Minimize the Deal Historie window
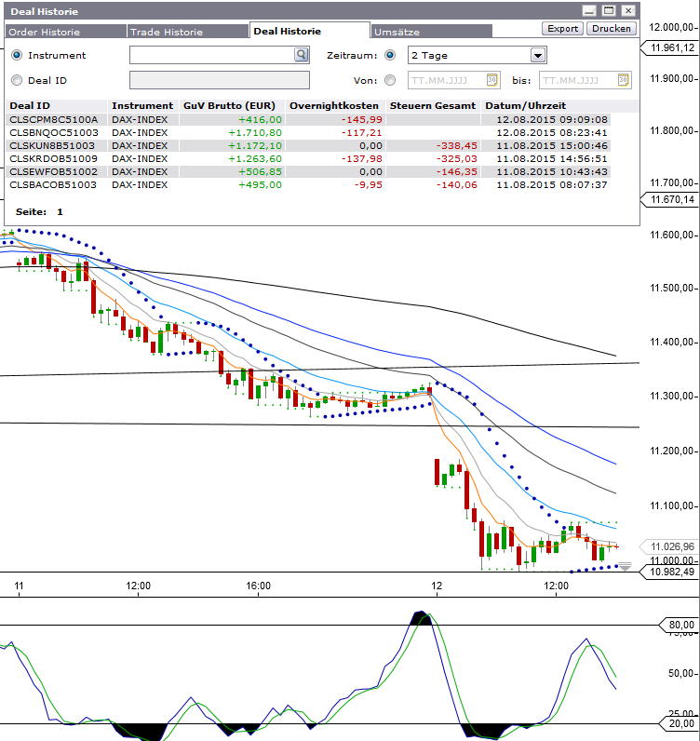Screen dimensions: 700x741 click(590, 11)
